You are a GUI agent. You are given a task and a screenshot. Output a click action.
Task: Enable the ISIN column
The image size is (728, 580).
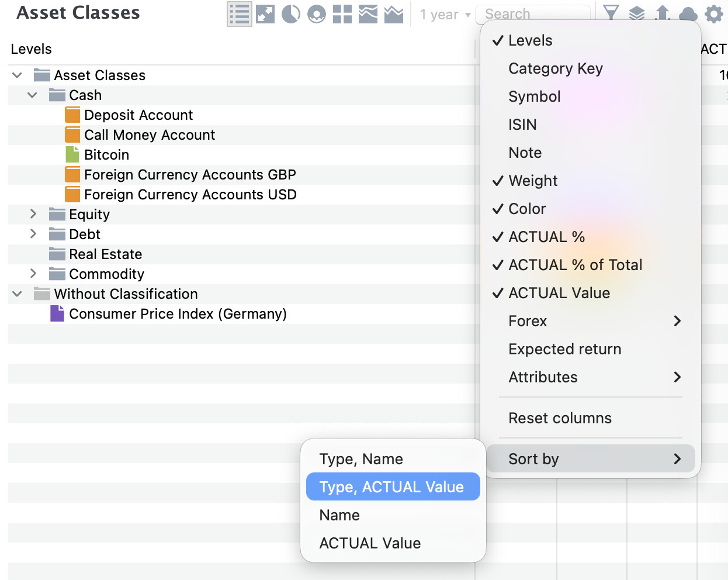pyautogui.click(x=522, y=125)
